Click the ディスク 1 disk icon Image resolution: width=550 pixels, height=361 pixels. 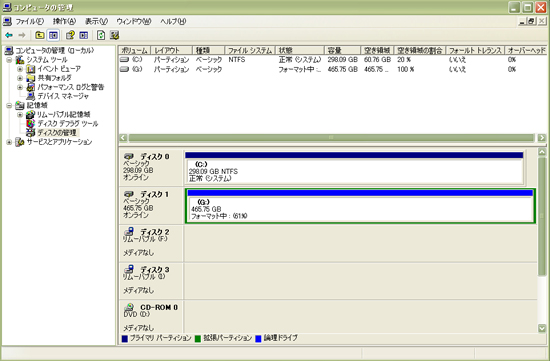tap(129, 194)
